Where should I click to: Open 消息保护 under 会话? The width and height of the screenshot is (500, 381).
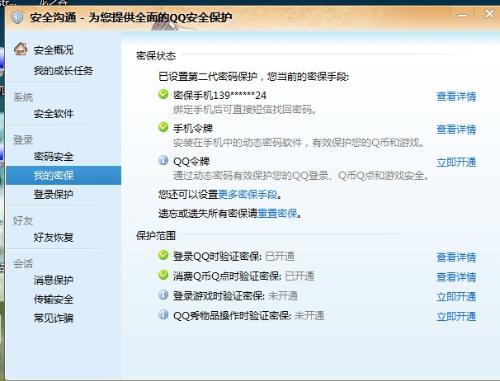pos(53,280)
